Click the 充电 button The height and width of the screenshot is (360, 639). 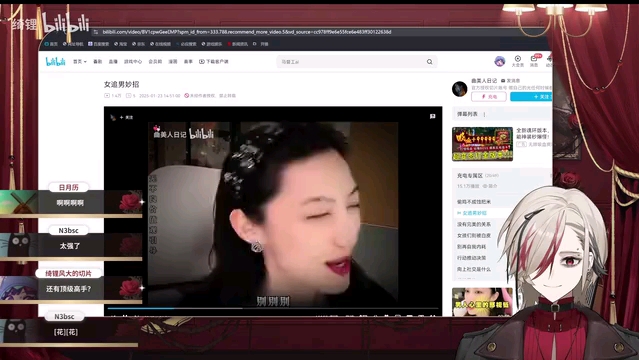(489, 97)
